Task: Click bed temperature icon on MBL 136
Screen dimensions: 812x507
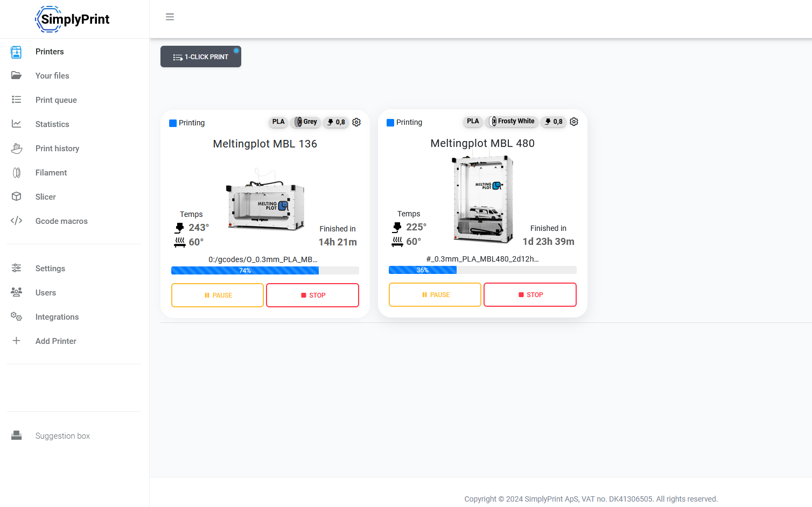Action: click(180, 242)
